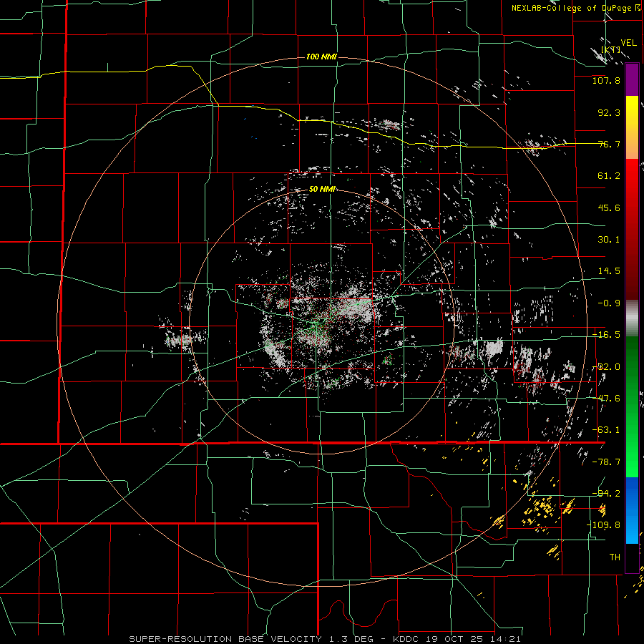
Task: Pick the black TH segment on the color bar
Action: pyautogui.click(x=632, y=558)
